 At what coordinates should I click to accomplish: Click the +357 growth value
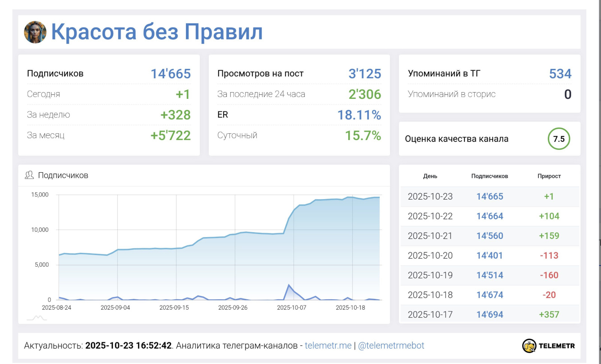(549, 315)
